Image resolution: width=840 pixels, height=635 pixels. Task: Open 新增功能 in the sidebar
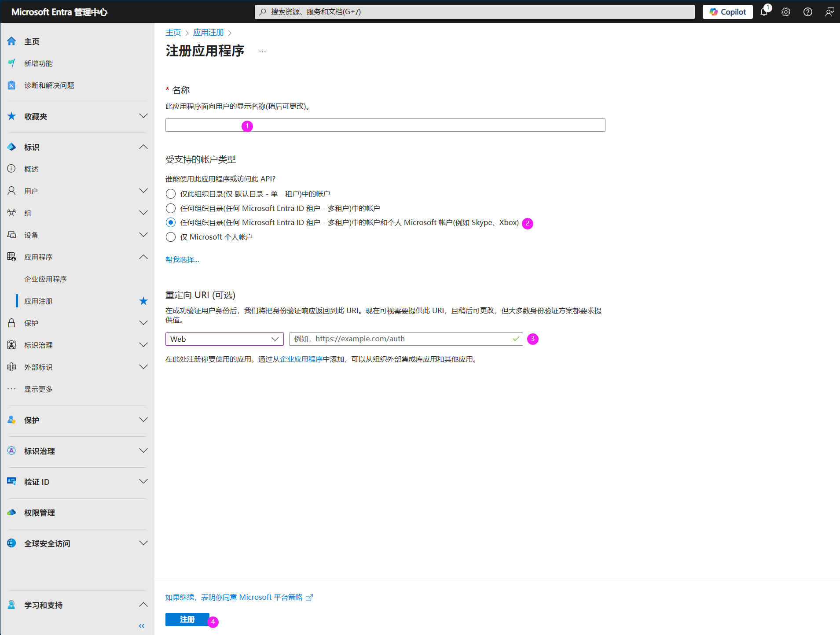click(x=38, y=63)
